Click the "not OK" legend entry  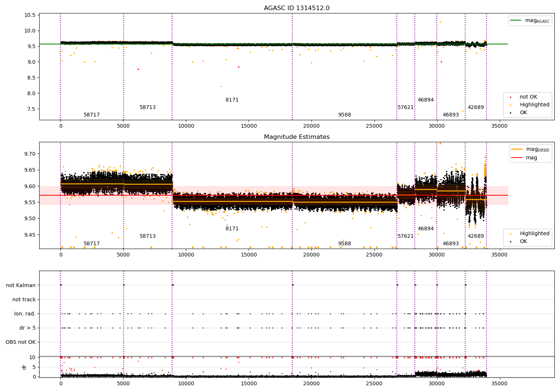tap(528, 97)
